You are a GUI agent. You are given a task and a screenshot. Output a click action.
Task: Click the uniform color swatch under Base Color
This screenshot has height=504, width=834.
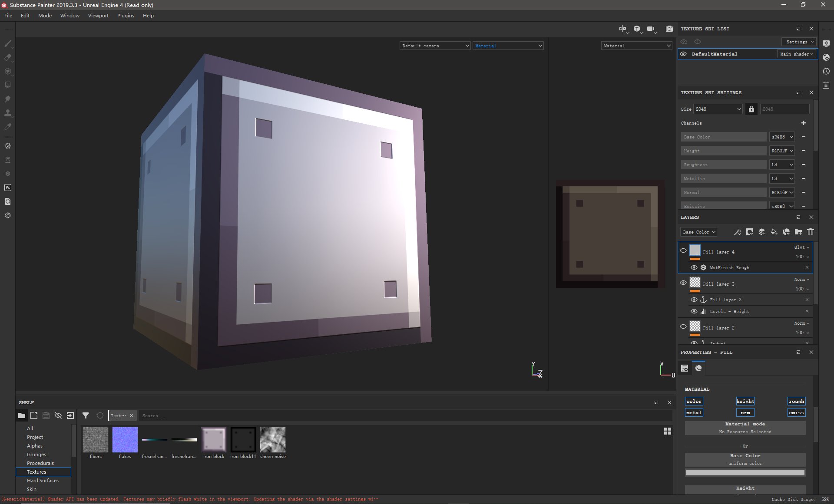click(x=745, y=472)
